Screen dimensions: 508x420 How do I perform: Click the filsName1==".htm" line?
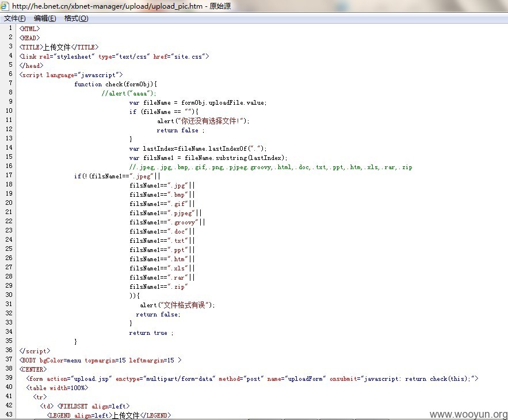162,259
